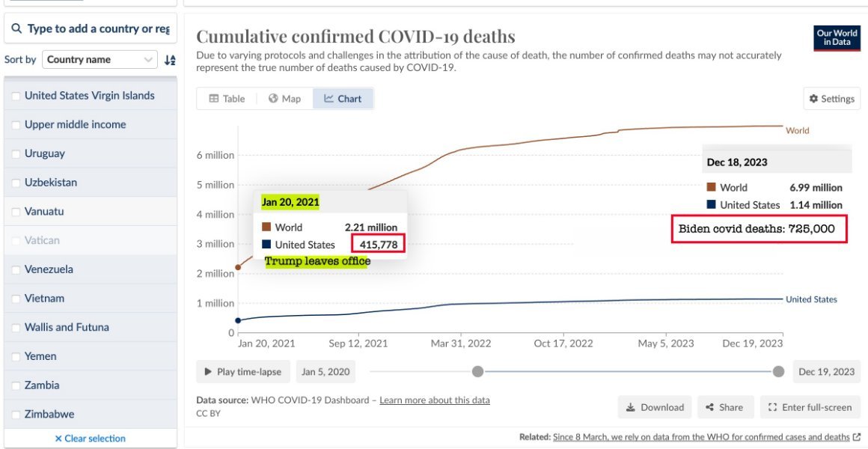The height and width of the screenshot is (449, 868).
Task: Open the Dec 19, 2023 end date selector
Action: point(827,371)
